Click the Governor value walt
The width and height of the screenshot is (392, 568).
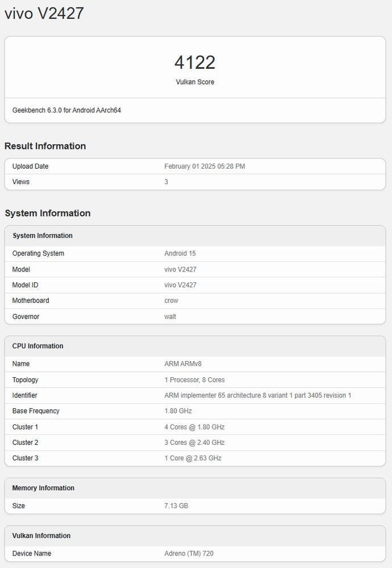click(x=170, y=316)
